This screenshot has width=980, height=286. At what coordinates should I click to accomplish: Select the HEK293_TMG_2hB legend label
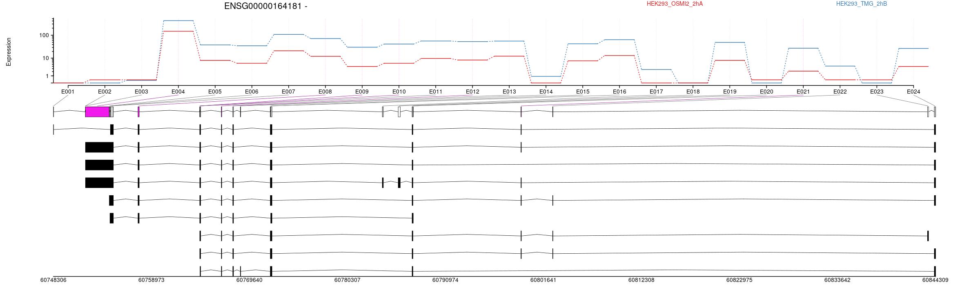tap(862, 4)
